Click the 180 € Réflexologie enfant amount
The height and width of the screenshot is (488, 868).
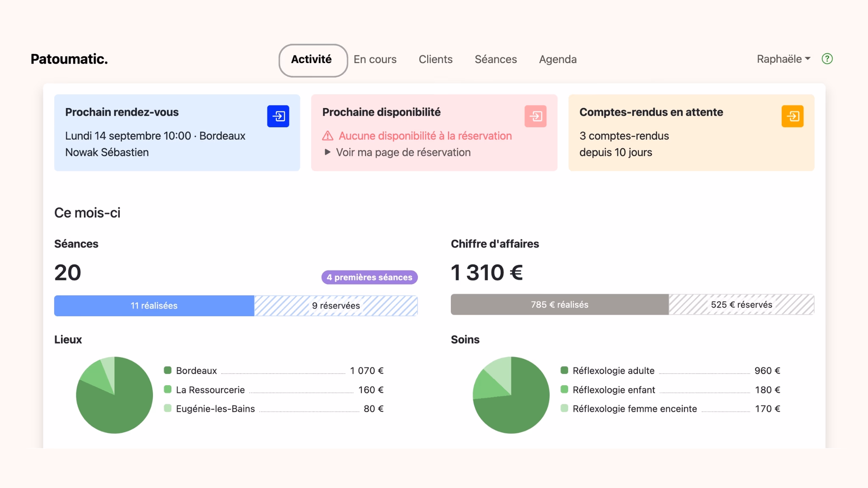tap(768, 390)
